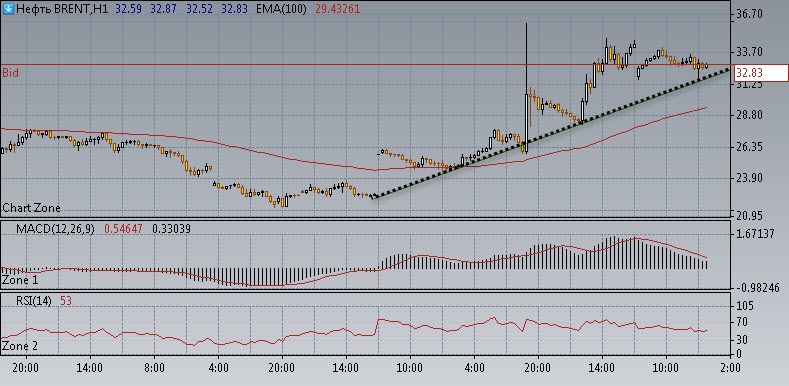Viewport: 789px width, 386px height.
Task: Click the RSI value 53
Action: point(66,301)
